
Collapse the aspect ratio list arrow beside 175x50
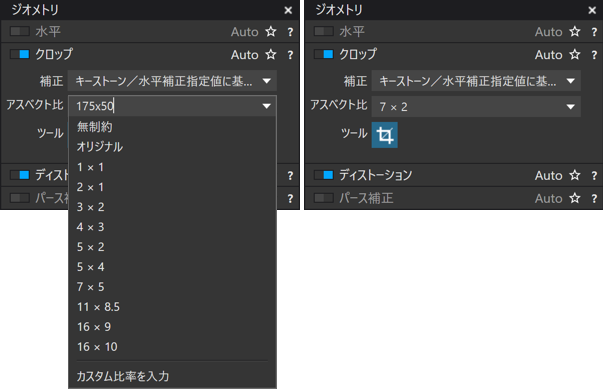coord(267,106)
